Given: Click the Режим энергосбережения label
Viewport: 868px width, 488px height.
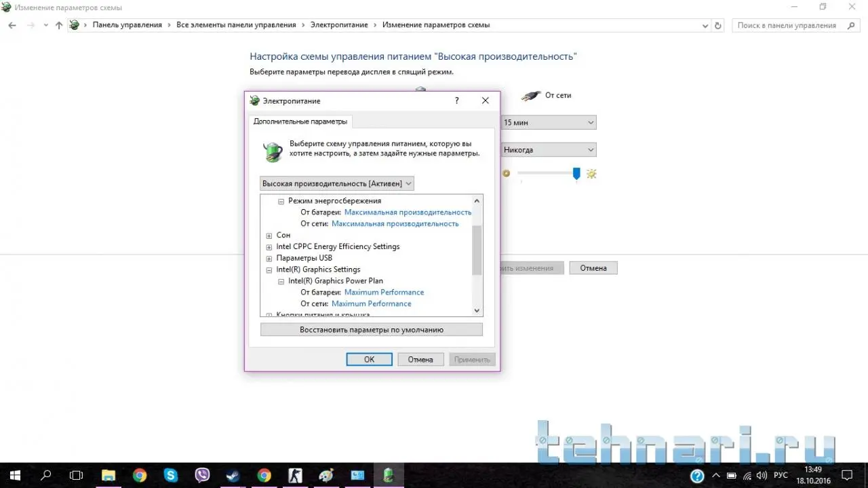Looking at the screenshot, I should pos(334,201).
